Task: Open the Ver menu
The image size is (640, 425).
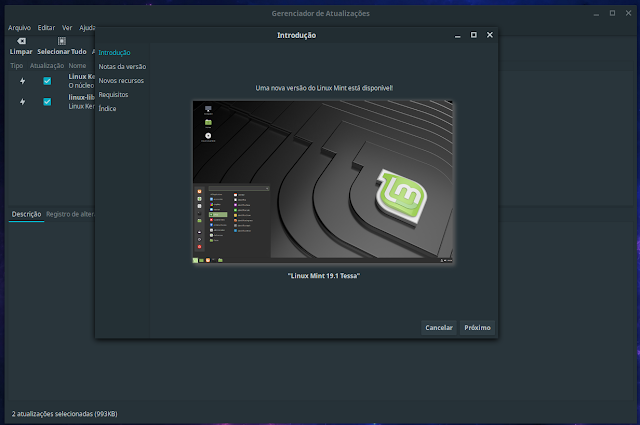Action: (x=67, y=28)
